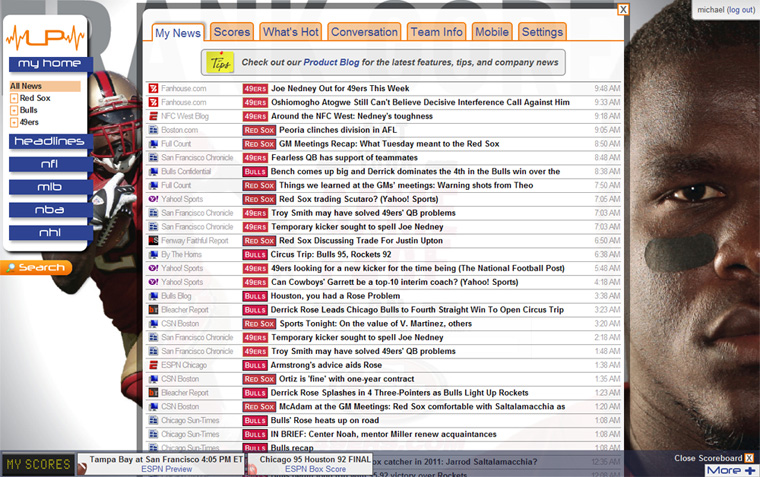Open ESPN Box Score for Chicago-Houston game
The height and width of the screenshot is (477, 760).
tap(315, 469)
